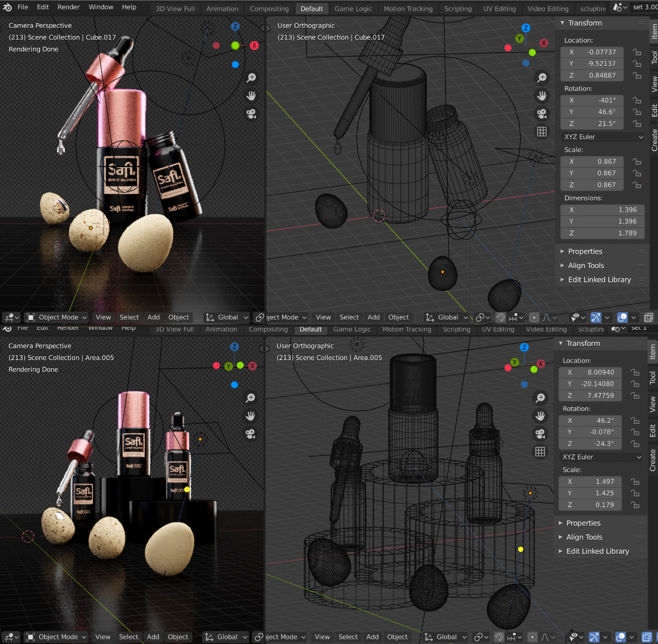The height and width of the screenshot is (644, 658).
Task: Lock the Location X value -0.07737
Action: pyautogui.click(x=637, y=52)
